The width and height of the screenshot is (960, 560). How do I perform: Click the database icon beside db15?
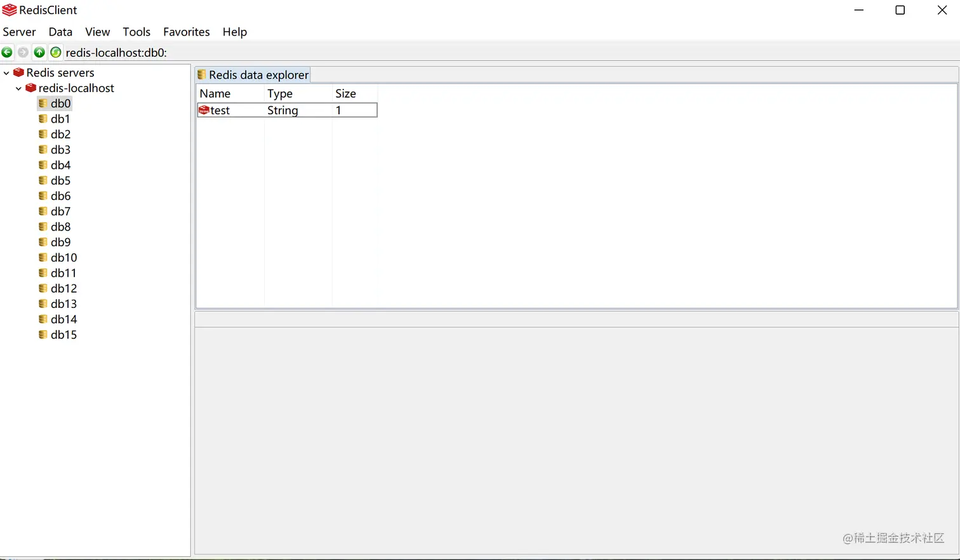43,334
